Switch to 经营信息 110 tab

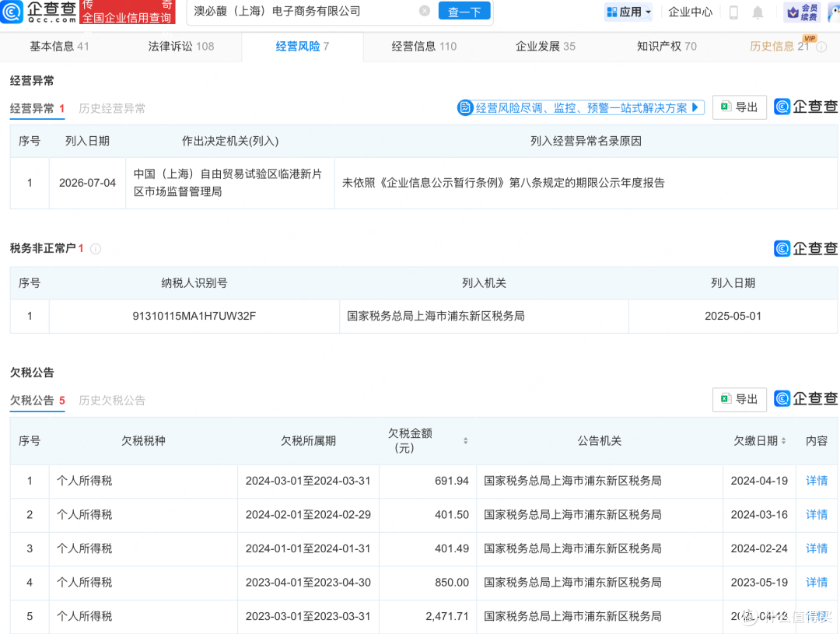click(424, 47)
